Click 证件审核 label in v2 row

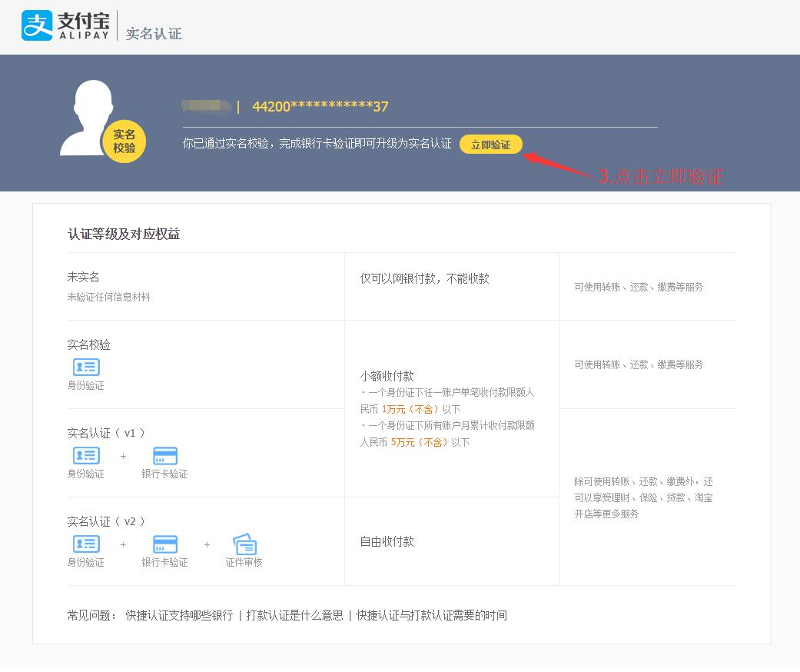[x=244, y=562]
